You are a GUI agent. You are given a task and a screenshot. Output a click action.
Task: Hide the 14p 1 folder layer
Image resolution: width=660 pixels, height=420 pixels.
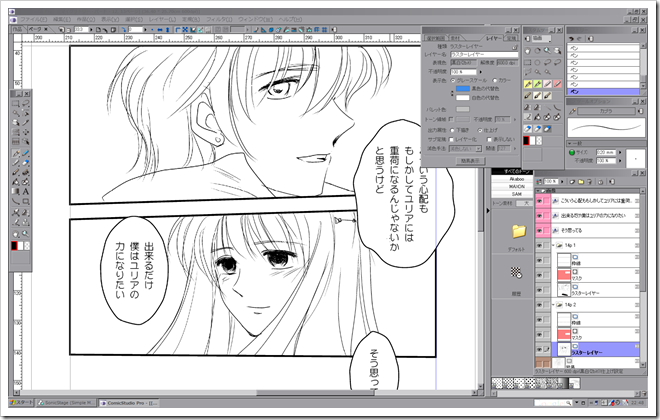(x=539, y=245)
